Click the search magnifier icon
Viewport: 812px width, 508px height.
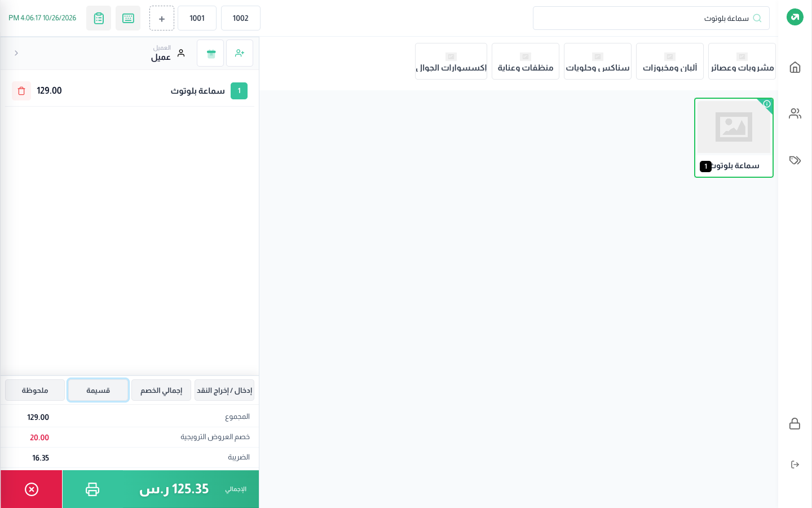point(757,18)
